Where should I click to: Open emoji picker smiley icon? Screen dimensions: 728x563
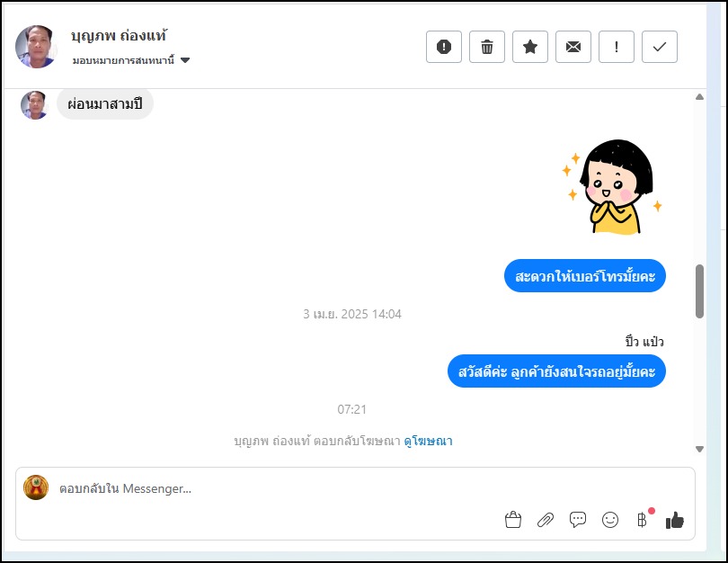click(610, 520)
